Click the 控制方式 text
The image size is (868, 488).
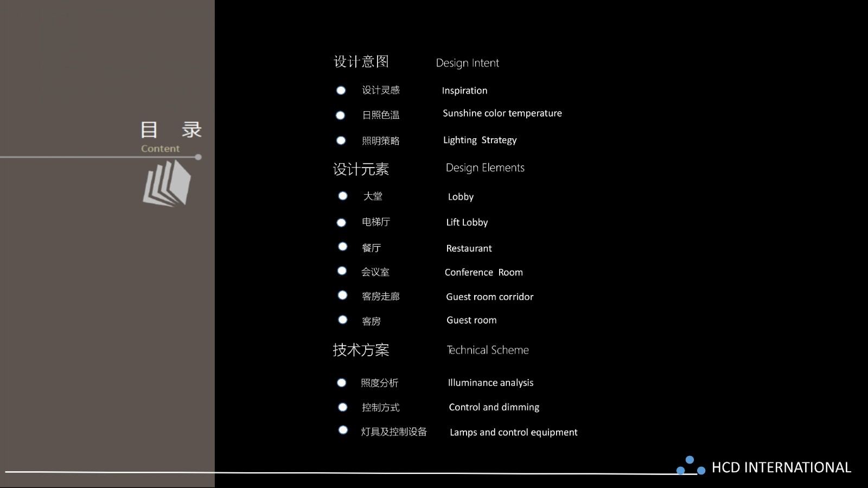click(x=381, y=408)
